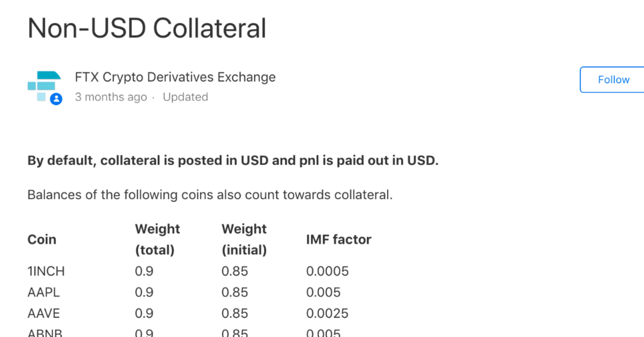The image size is (644, 337).
Task: Click the Weight (initial) column header
Action: click(x=244, y=240)
